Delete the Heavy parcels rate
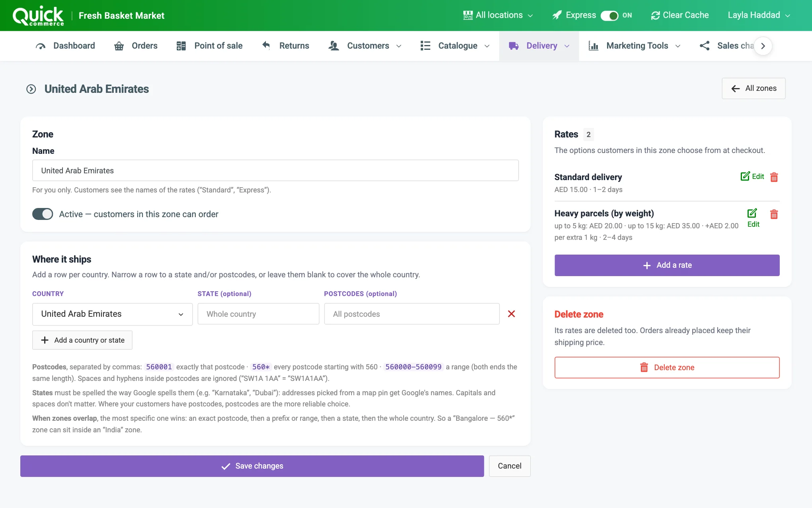This screenshot has height=508, width=812. (774, 214)
